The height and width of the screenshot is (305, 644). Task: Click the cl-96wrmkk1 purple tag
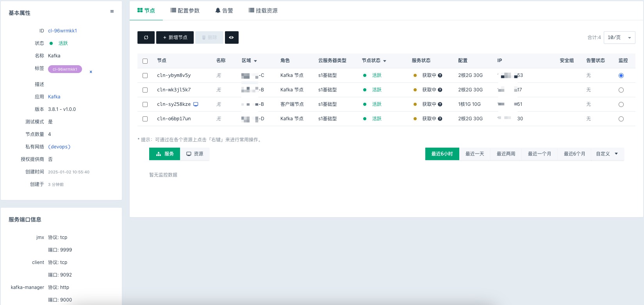coord(65,69)
